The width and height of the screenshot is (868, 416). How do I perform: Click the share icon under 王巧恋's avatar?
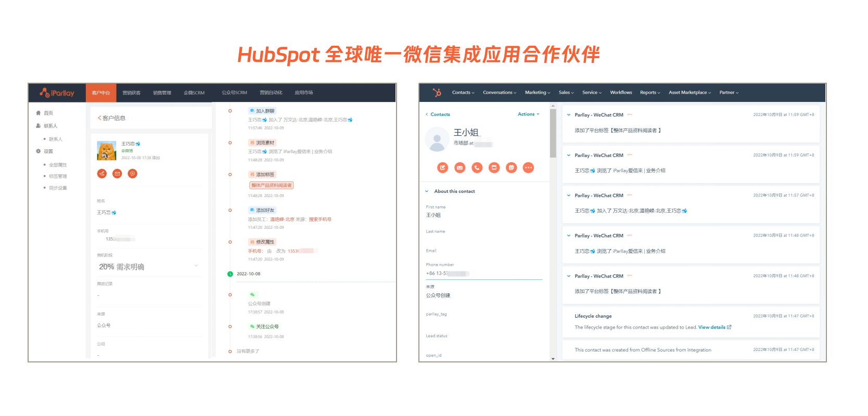pos(102,174)
